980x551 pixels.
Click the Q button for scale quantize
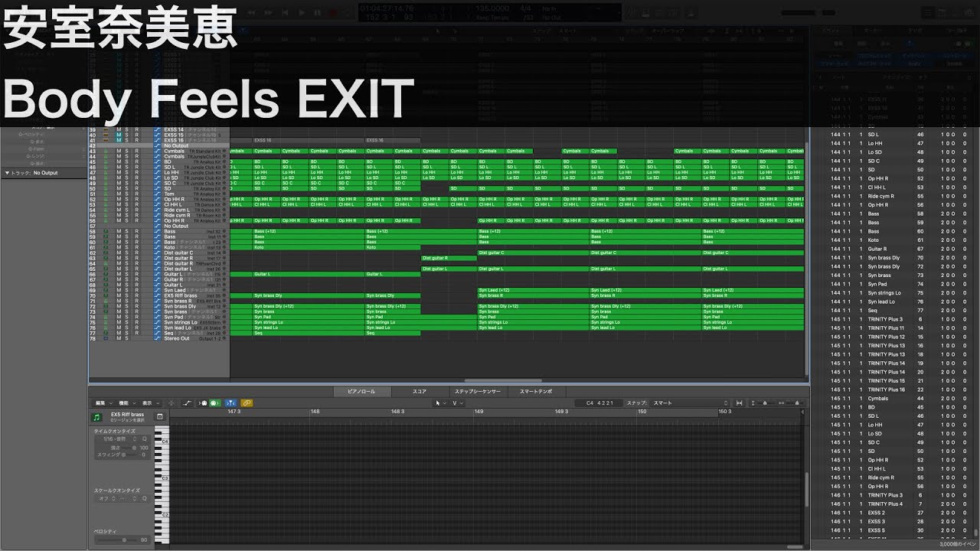coord(145,498)
